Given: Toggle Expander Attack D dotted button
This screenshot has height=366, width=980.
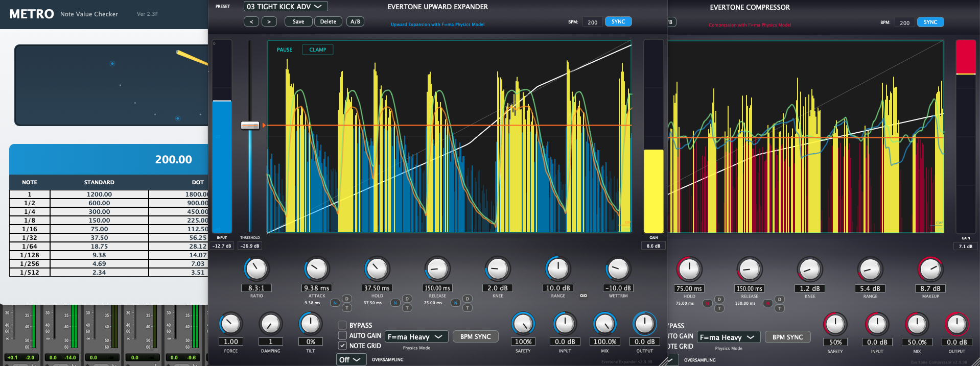Looking at the screenshot, I should click(x=347, y=299).
